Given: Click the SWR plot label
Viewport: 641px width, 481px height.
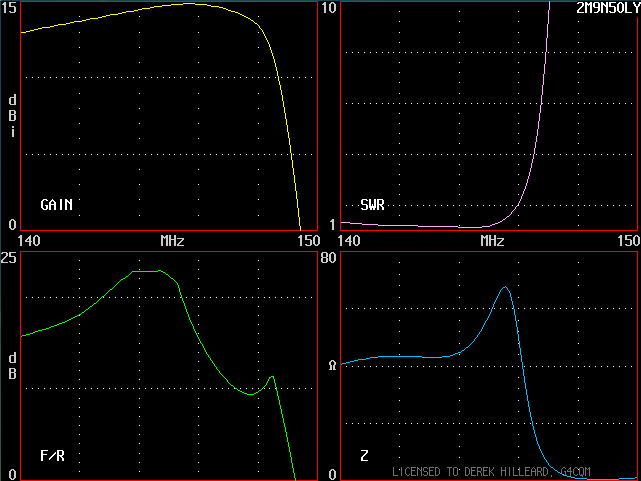Looking at the screenshot, I should coord(372,205).
